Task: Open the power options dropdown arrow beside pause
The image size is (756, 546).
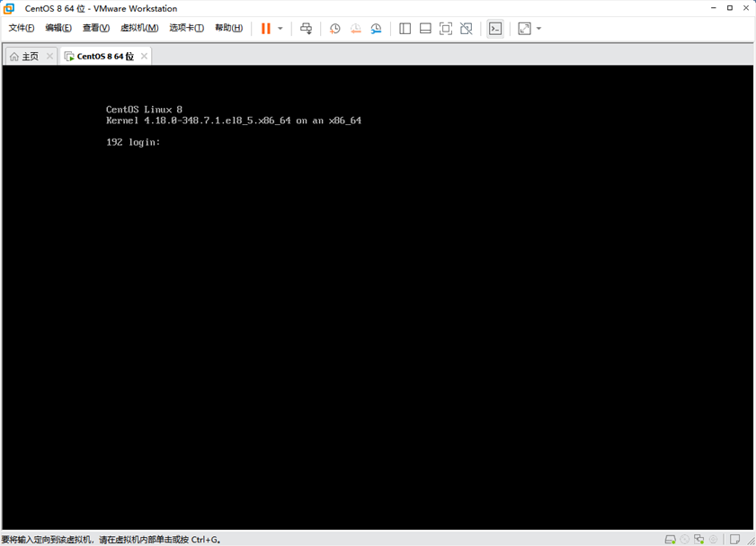Action: pyautogui.click(x=280, y=29)
